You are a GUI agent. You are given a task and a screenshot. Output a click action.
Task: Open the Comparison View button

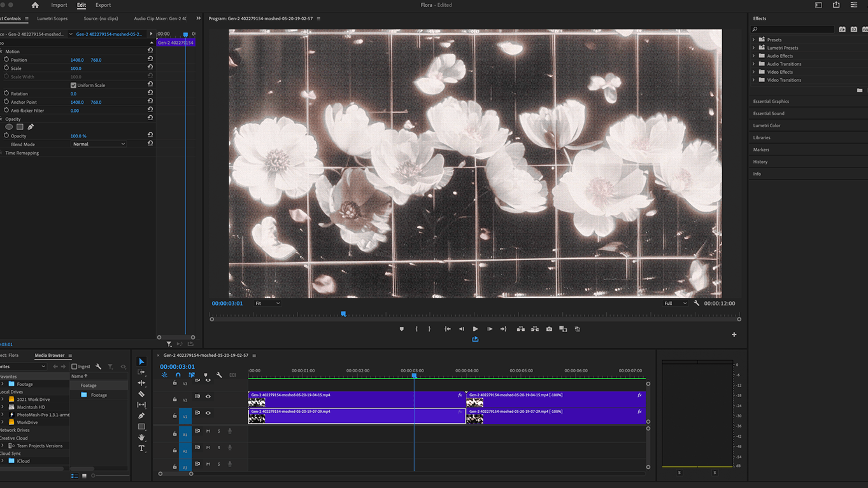563,329
